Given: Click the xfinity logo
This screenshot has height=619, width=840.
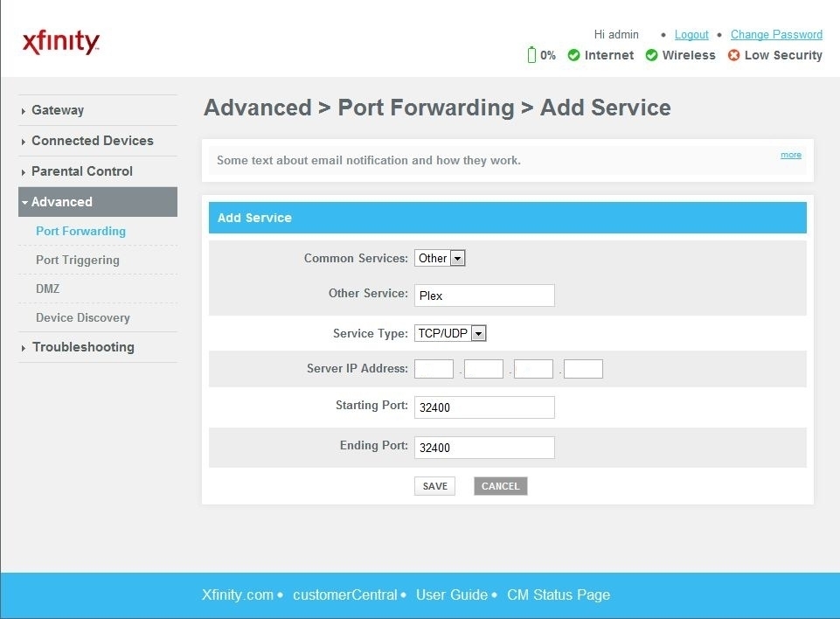Looking at the screenshot, I should (x=59, y=40).
